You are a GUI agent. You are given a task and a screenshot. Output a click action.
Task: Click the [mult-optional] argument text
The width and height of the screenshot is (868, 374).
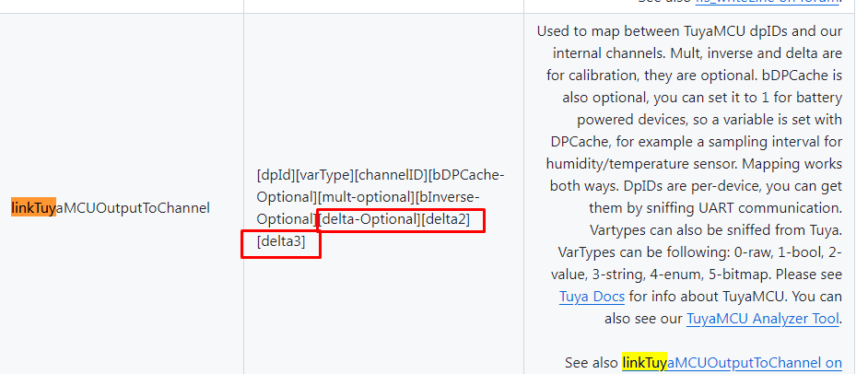(x=367, y=197)
